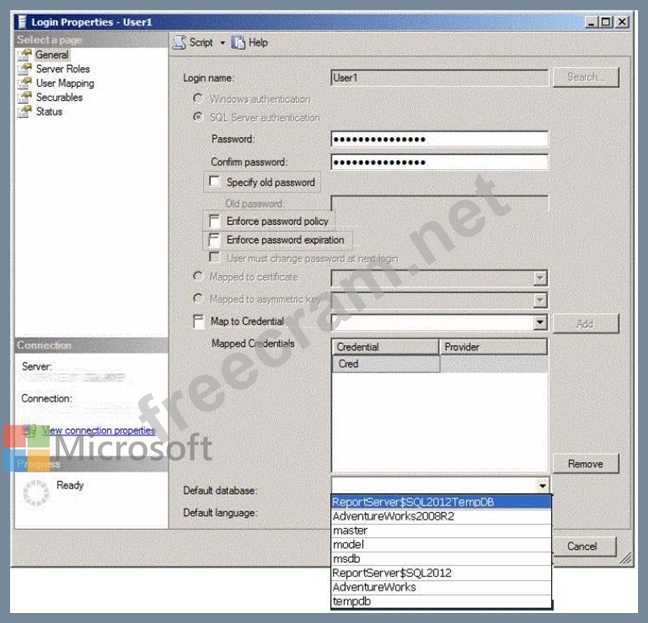Click the Add credential button
The image size is (648, 623).
(586, 323)
